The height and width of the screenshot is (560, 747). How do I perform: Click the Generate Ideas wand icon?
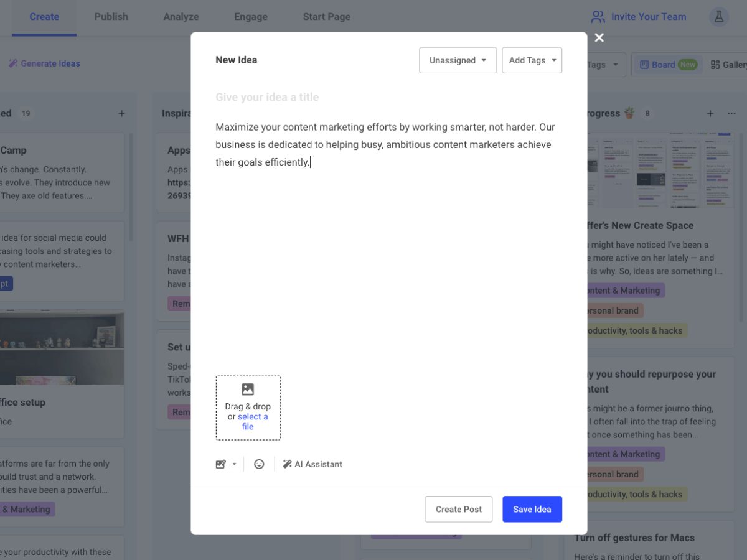(x=12, y=63)
